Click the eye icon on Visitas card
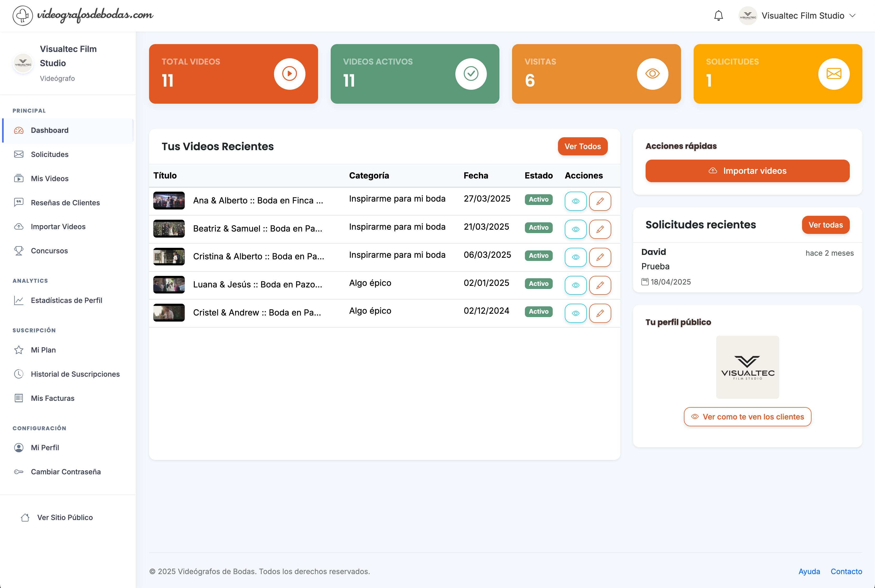 pos(652,73)
